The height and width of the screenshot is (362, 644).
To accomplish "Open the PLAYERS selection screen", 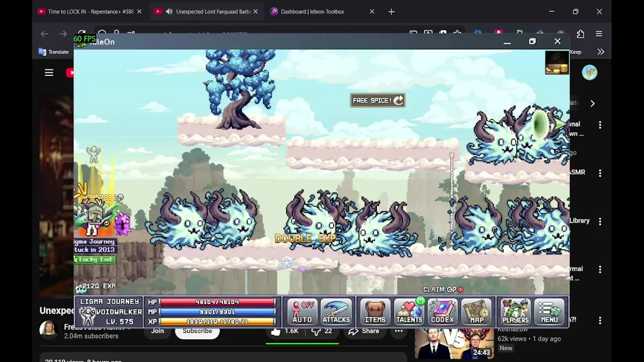I will (515, 312).
